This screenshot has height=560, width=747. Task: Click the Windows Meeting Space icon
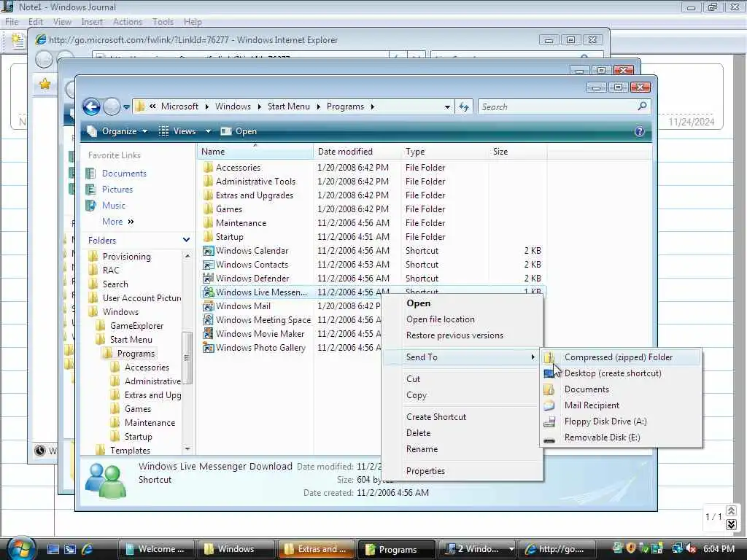tap(208, 319)
